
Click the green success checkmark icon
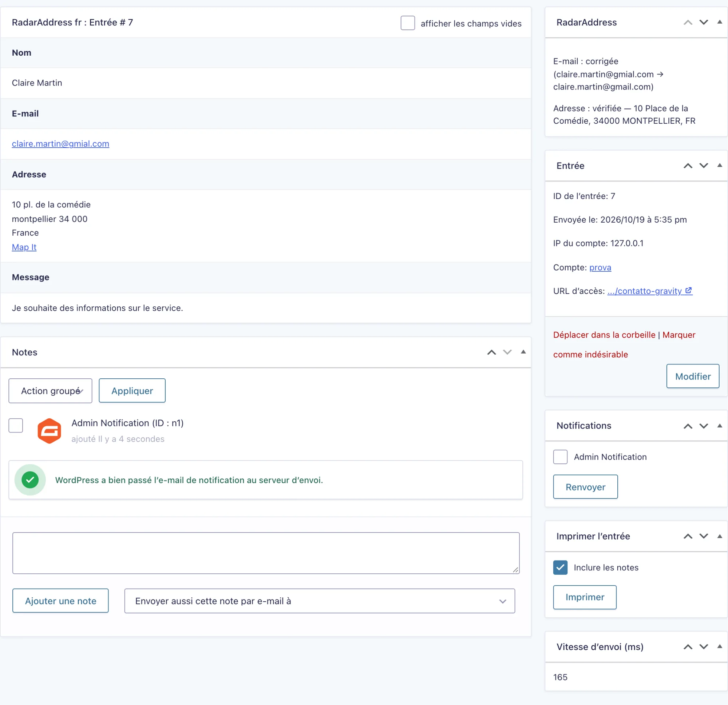(x=30, y=480)
